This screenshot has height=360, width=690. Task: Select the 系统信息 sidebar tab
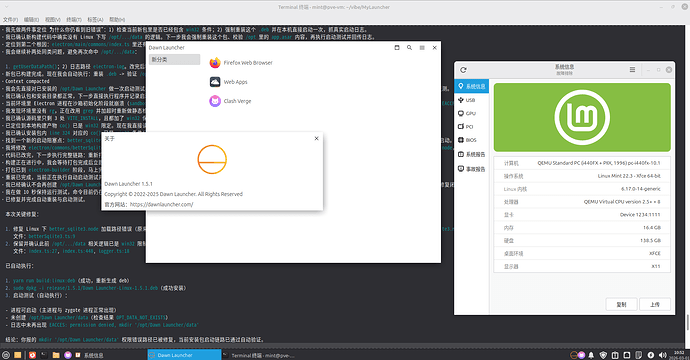pyautogui.click(x=471, y=86)
